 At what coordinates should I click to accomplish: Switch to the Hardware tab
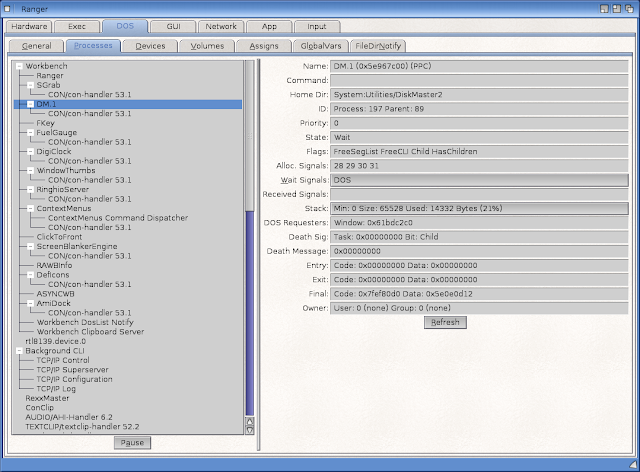tap(28, 26)
